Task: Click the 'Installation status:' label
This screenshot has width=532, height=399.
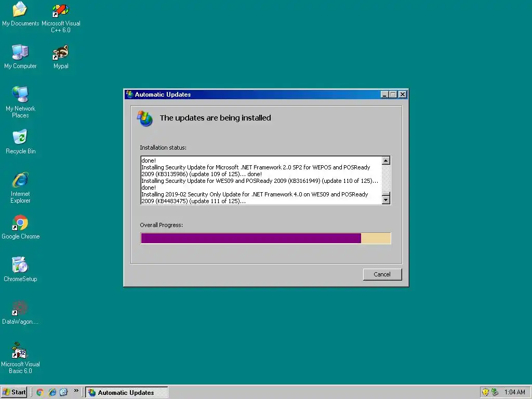Action: [163, 148]
